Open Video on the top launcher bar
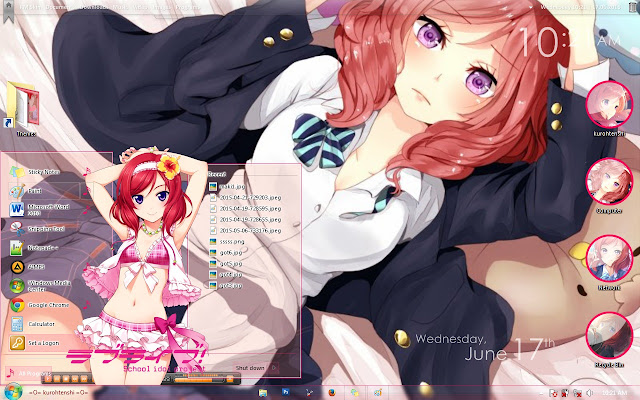 coord(140,7)
